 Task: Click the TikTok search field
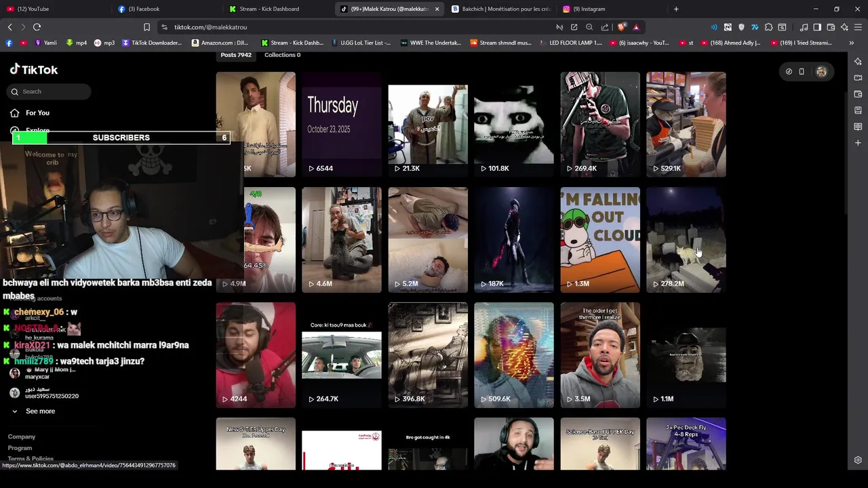click(50, 91)
